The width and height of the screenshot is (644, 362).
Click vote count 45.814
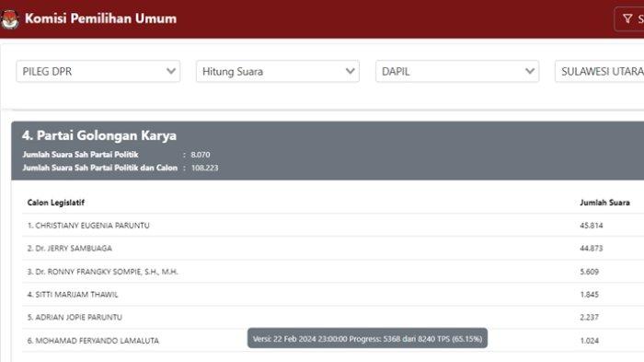[592, 226]
